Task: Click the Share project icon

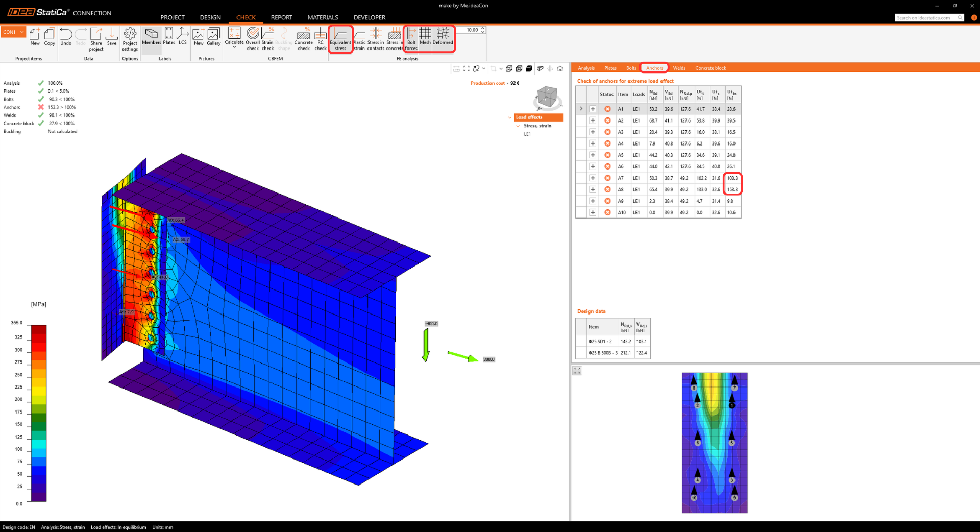Action: (96, 39)
